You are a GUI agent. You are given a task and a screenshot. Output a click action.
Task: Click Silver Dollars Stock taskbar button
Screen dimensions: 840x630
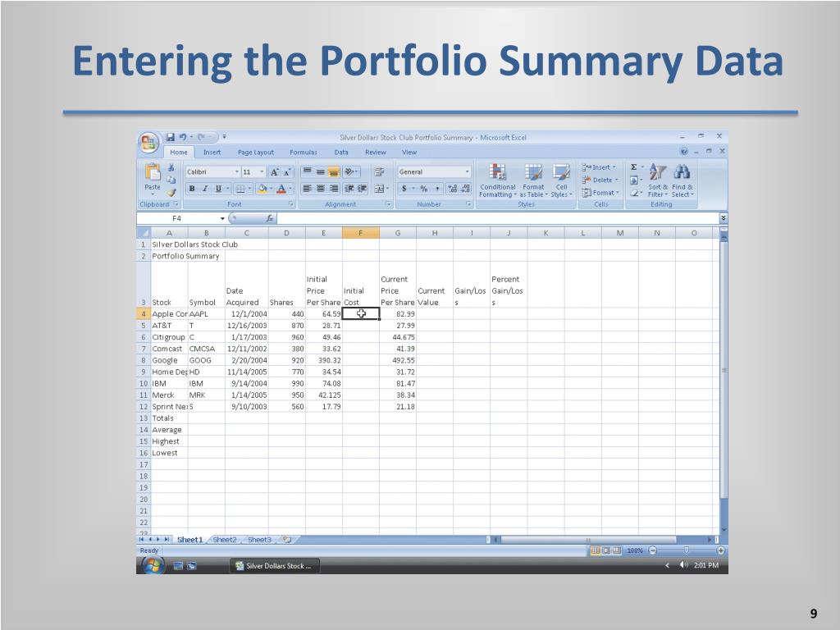click(x=274, y=566)
